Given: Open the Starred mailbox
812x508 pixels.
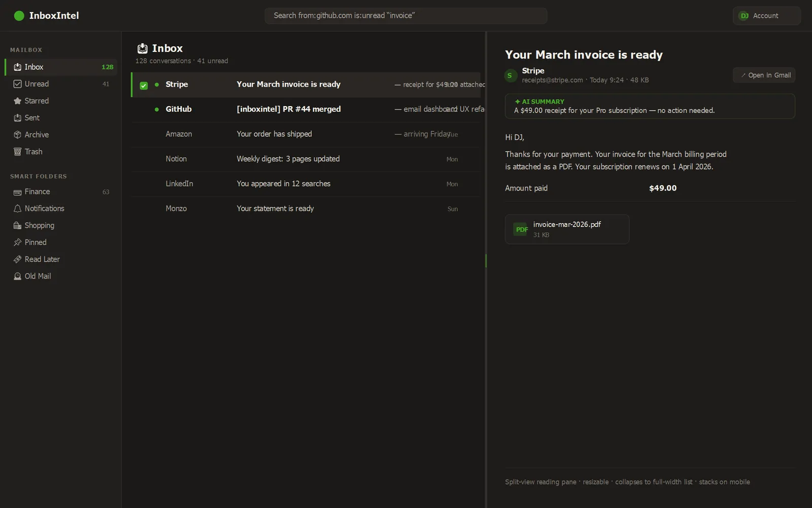Looking at the screenshot, I should 61,101.
